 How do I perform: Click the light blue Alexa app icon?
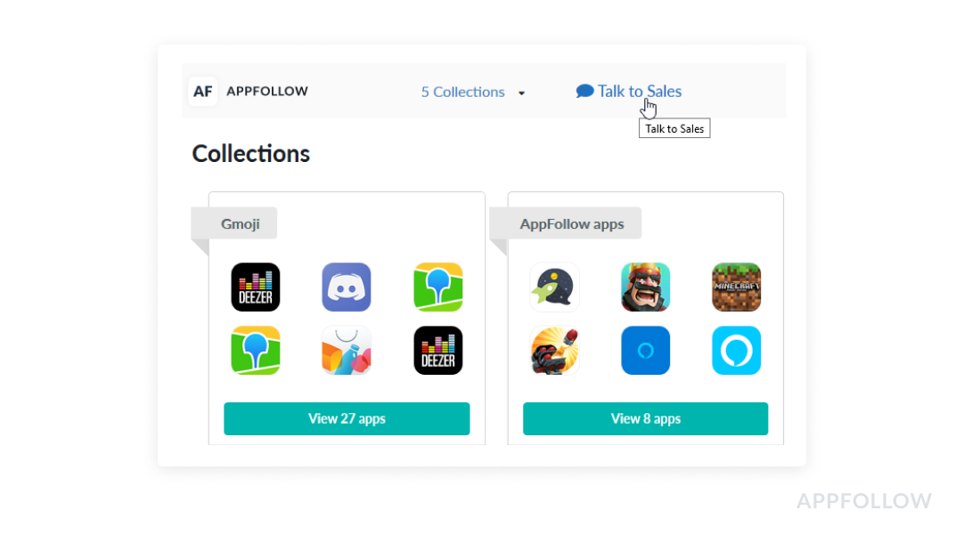point(736,350)
